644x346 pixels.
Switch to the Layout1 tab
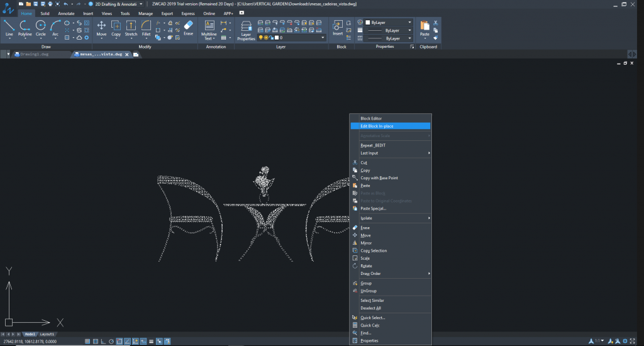tap(47, 334)
